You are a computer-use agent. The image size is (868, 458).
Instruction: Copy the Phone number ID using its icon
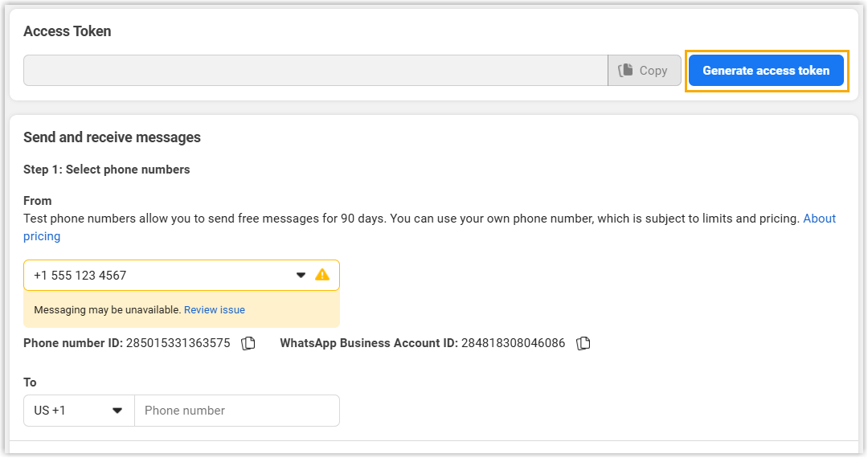pos(248,343)
